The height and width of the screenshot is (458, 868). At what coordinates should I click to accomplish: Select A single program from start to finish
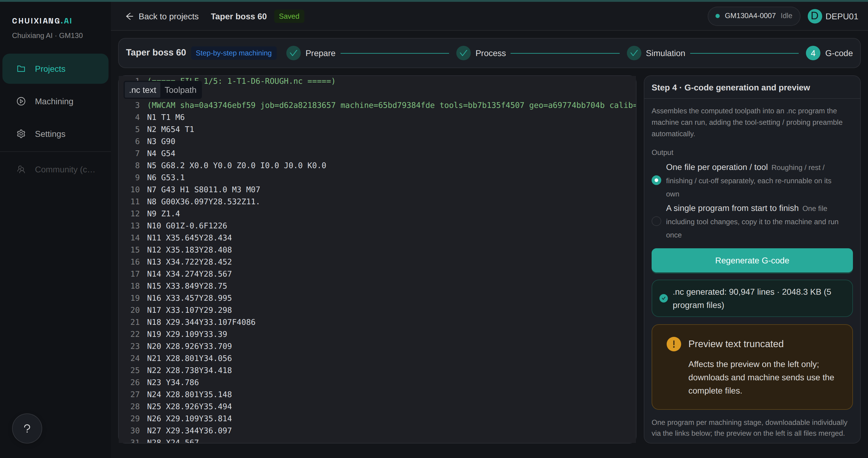656,221
